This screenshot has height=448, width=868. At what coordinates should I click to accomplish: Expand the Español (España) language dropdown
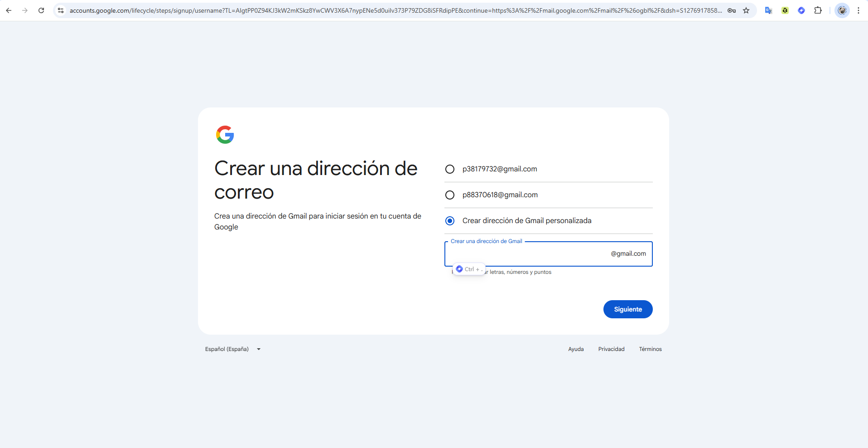tap(233, 349)
